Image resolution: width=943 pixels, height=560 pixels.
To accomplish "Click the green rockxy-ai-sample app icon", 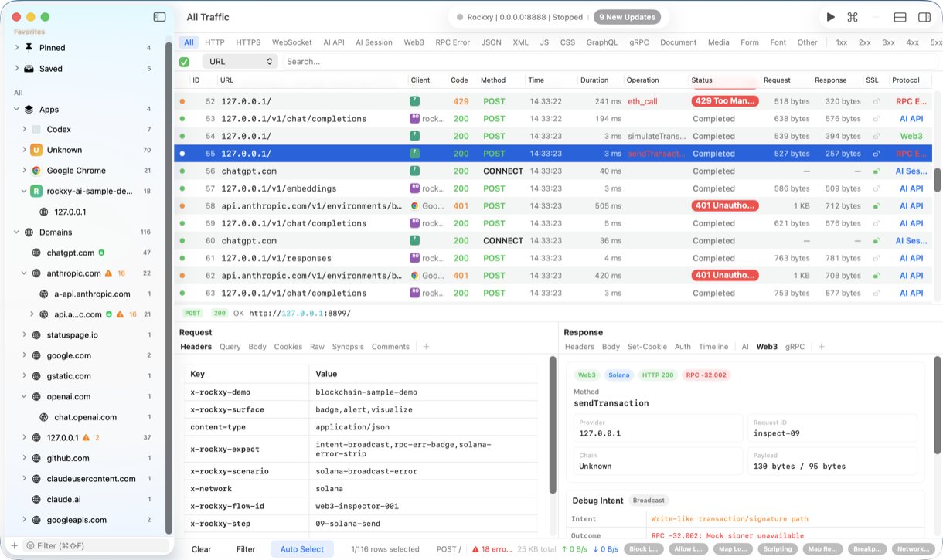I will 36,191.
